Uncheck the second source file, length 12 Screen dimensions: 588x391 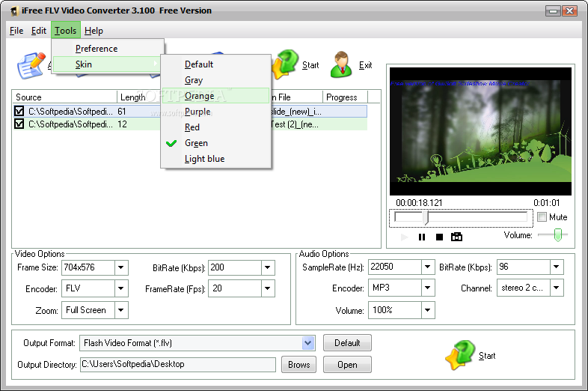[19, 124]
